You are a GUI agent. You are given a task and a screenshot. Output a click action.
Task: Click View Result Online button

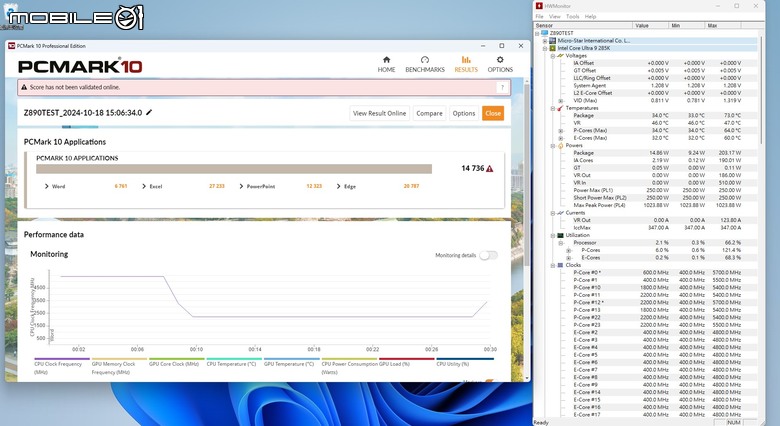[380, 113]
